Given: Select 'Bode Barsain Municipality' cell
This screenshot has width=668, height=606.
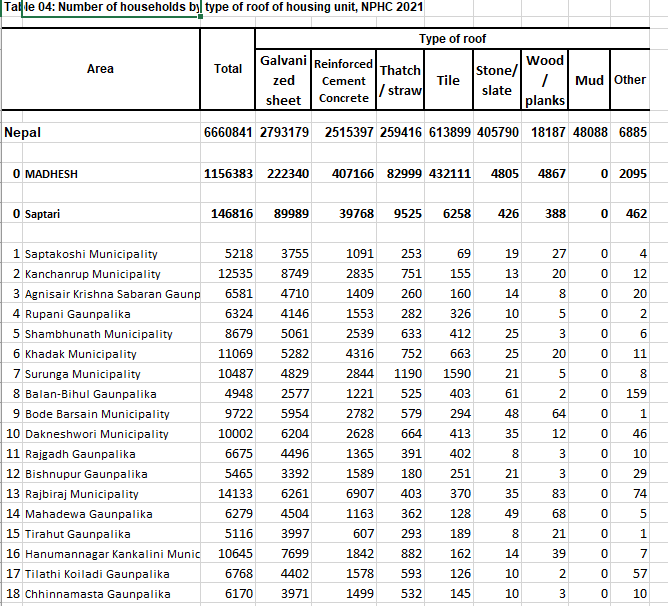Looking at the screenshot, I should (x=111, y=414).
